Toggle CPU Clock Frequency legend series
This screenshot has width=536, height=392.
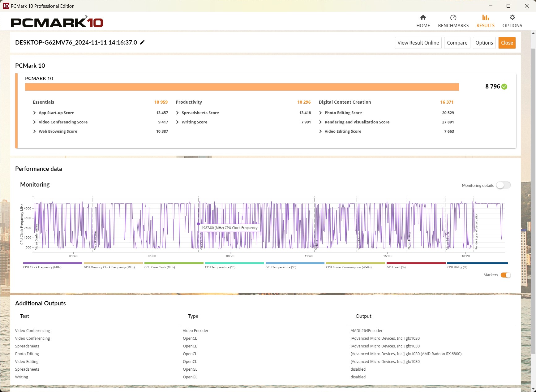(x=53, y=265)
